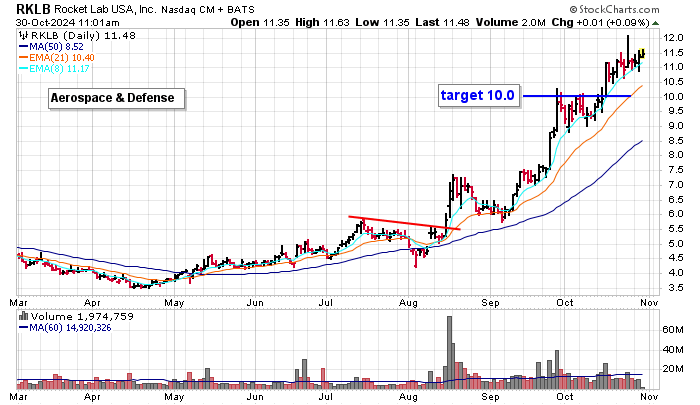This screenshot has height=405, width=700.
Task: Click the green up-arrow change indicator
Action: point(655,23)
